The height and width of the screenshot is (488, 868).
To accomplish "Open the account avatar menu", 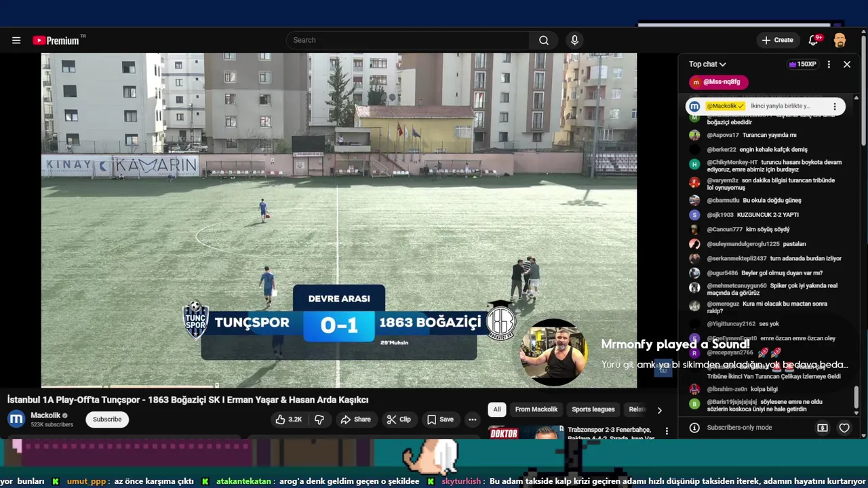I will [x=840, y=40].
